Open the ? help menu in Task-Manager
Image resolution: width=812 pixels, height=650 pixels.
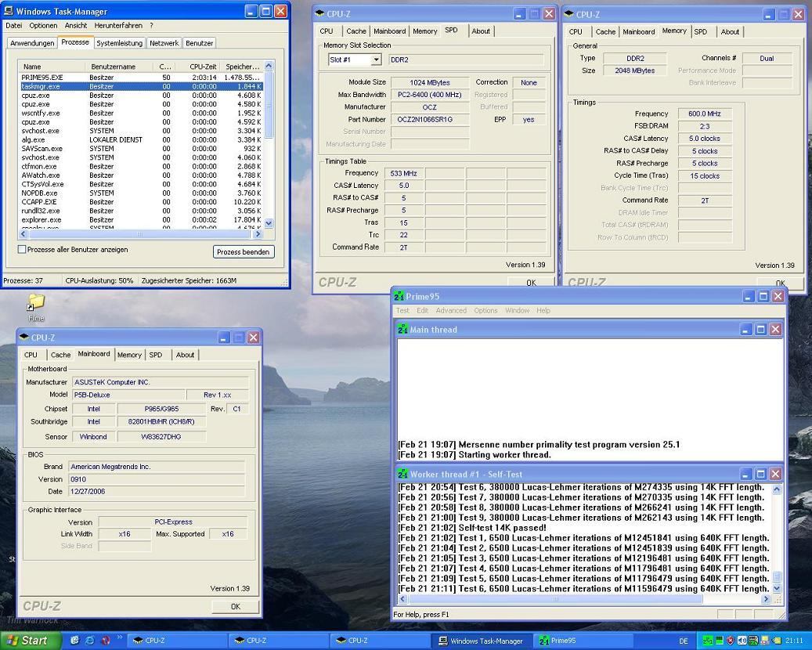pos(151,25)
